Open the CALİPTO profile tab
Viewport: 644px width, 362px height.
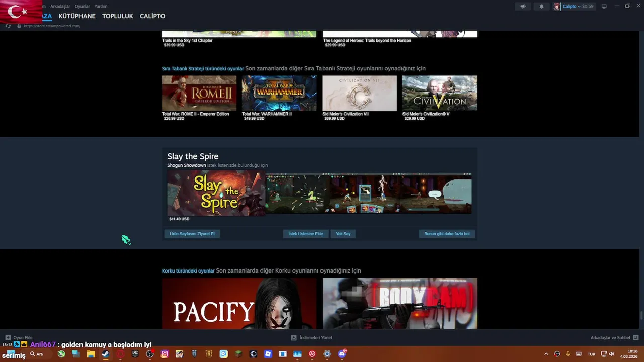[x=152, y=16]
